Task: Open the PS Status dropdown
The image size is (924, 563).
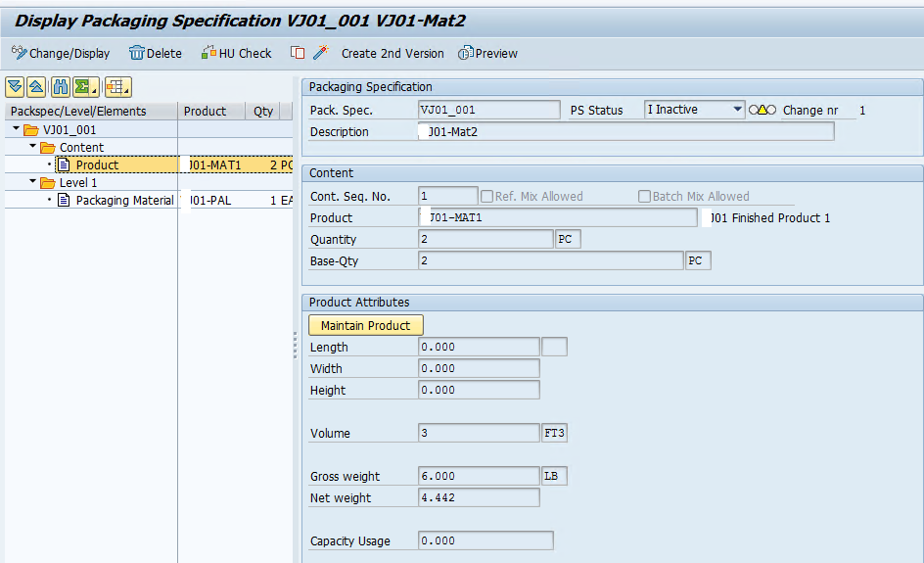Action: coord(737,110)
